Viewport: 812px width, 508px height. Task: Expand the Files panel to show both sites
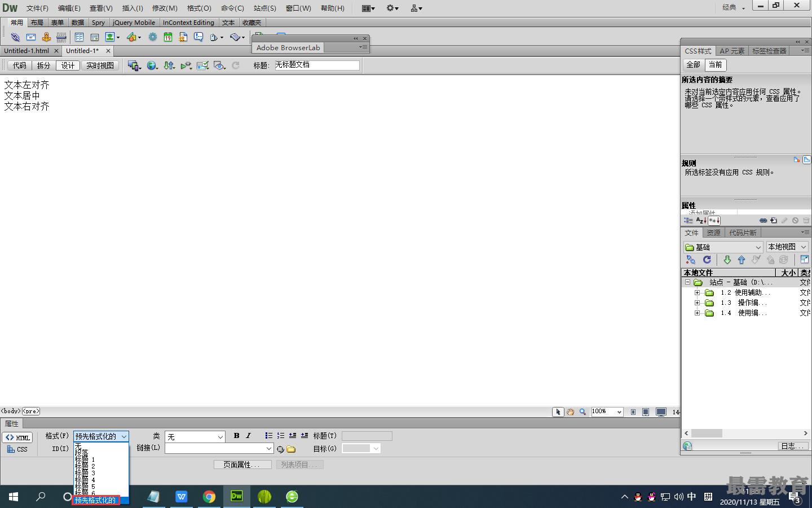click(x=804, y=260)
